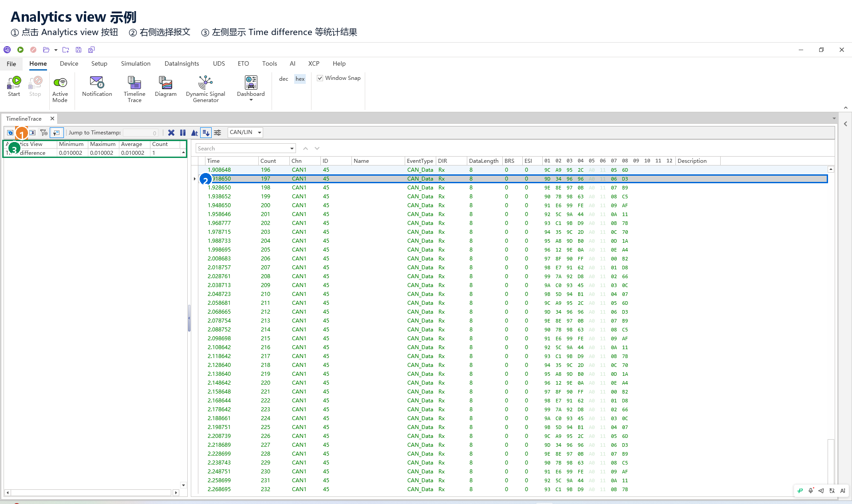Image resolution: width=852 pixels, height=504 pixels.
Task: Click the Stop ribbon button
Action: (x=35, y=86)
